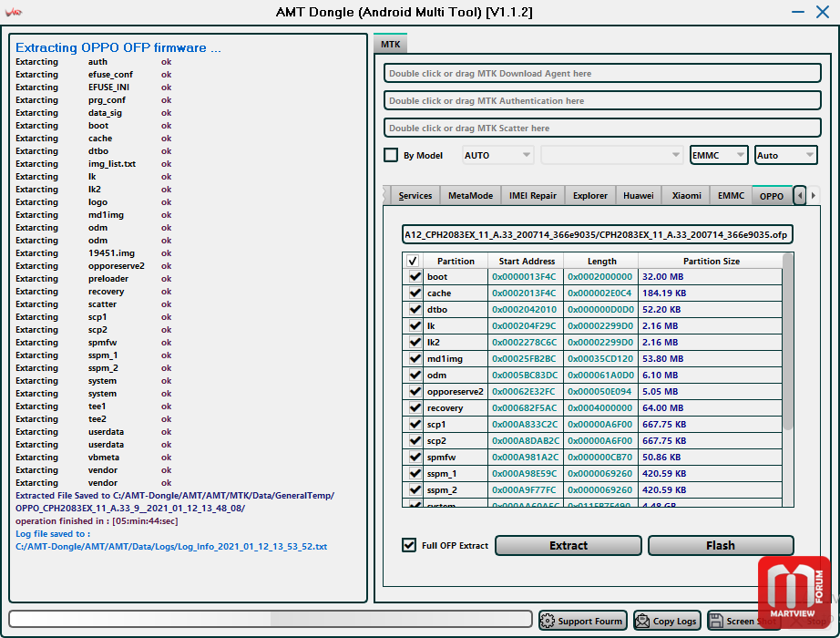Uncheck the md1img partition checkbox

tap(415, 359)
